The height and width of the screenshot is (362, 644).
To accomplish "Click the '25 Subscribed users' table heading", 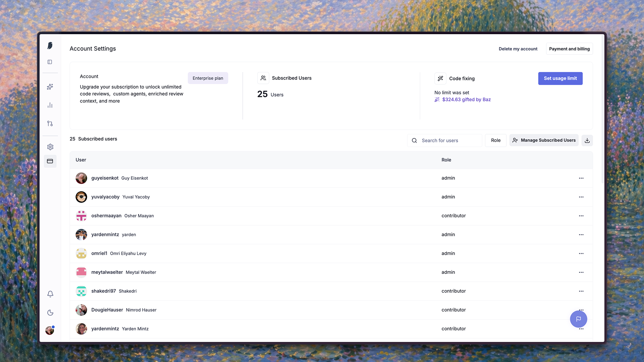I will [93, 139].
